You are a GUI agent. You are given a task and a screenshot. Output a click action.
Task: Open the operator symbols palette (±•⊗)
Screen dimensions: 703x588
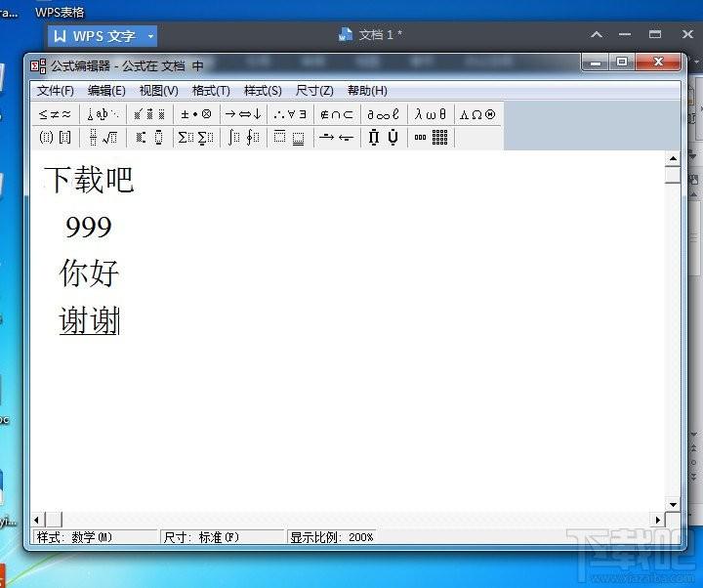click(x=196, y=114)
